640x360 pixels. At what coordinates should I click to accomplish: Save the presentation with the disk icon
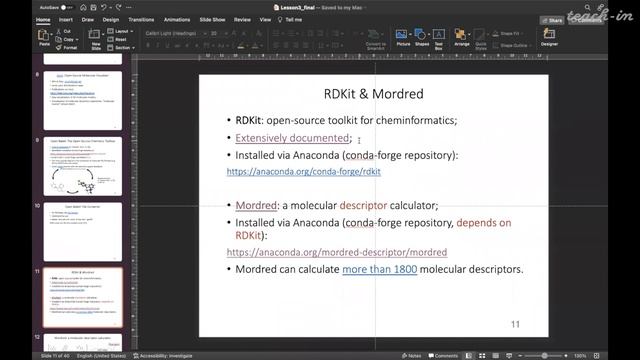pos(93,7)
